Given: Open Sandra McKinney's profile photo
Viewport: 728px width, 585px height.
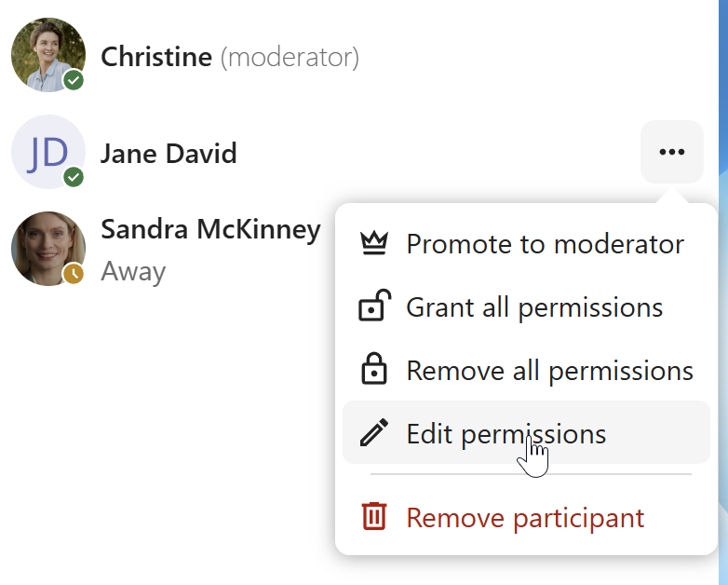Looking at the screenshot, I should click(47, 247).
